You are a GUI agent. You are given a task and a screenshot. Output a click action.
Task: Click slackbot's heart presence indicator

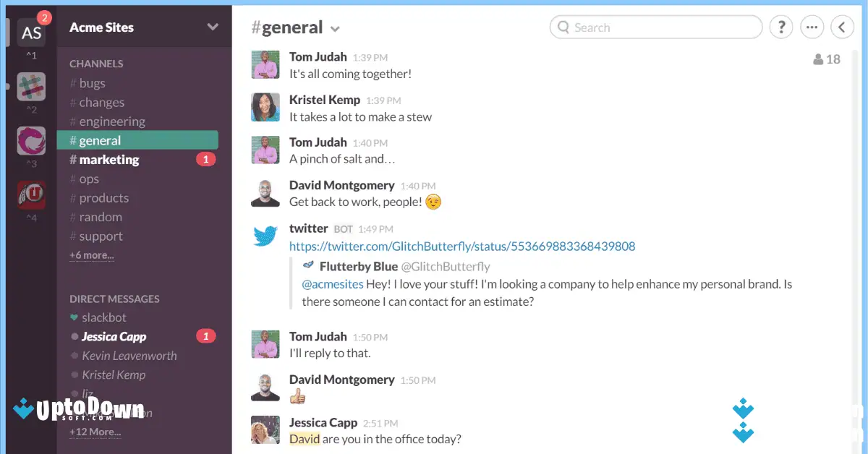tap(75, 317)
